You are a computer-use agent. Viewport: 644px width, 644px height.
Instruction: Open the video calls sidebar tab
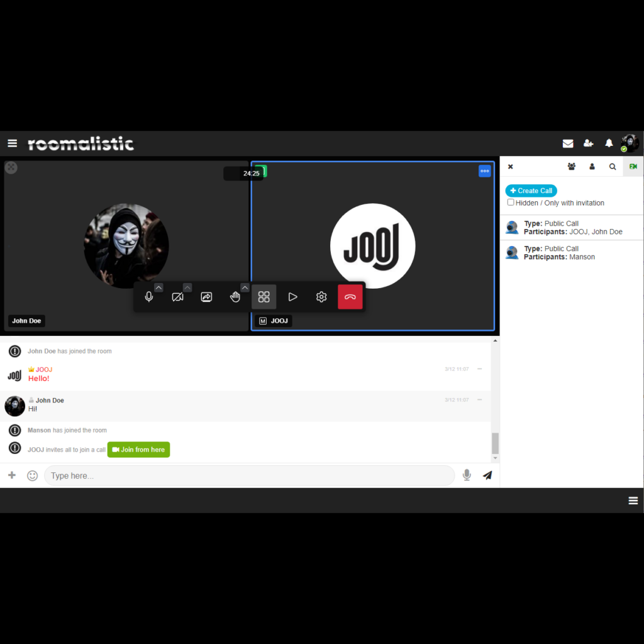633,166
